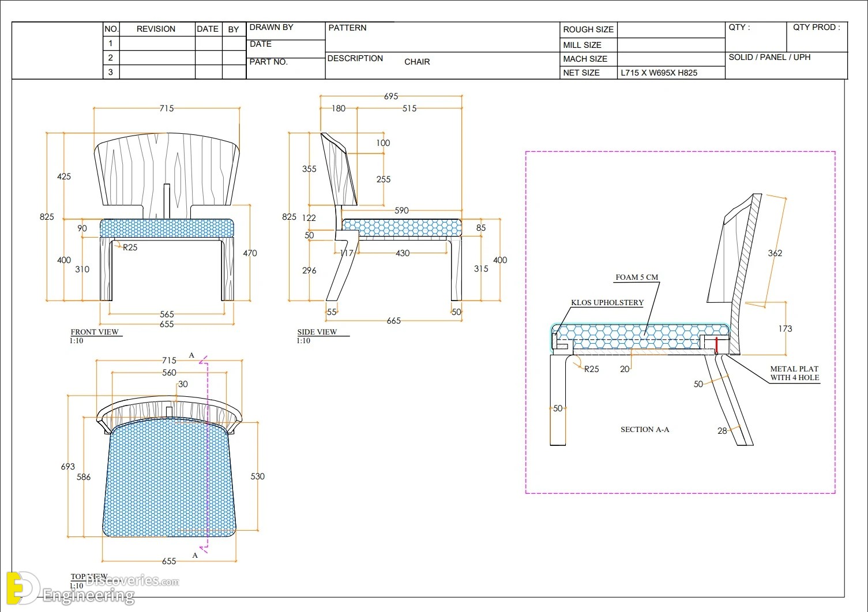The width and height of the screenshot is (868, 612).
Task: Select the "REVISION" column header
Action: coord(156,29)
